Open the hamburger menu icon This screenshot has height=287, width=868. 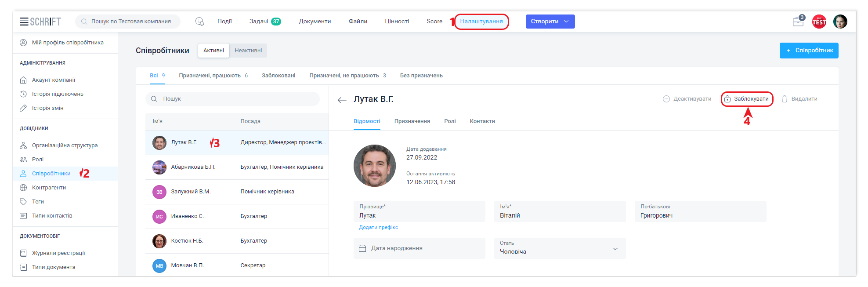pos(24,22)
